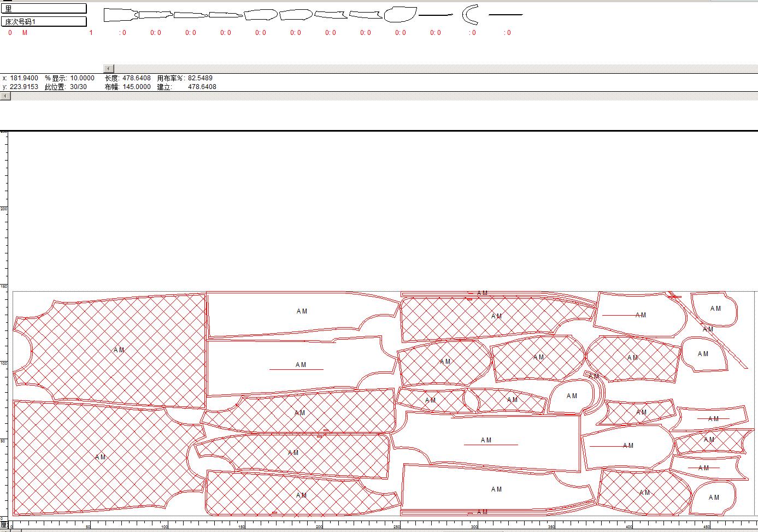Pick the rounded oval piece icon in piece bar
The image size is (758, 532).
click(x=400, y=15)
